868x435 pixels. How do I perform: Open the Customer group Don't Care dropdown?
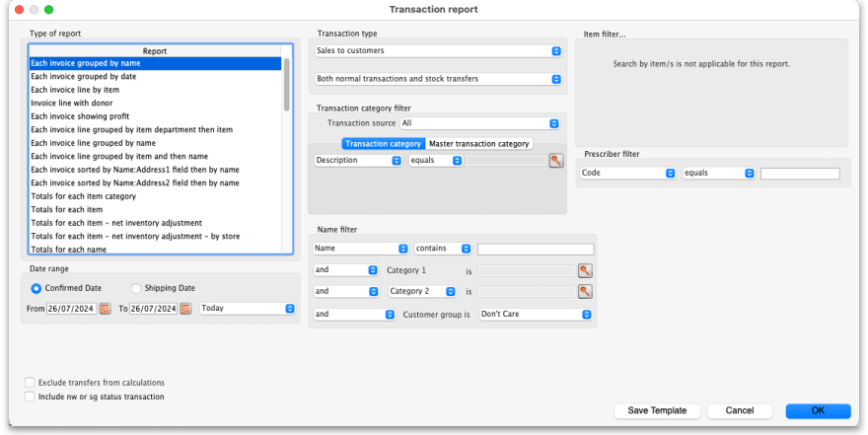point(536,314)
